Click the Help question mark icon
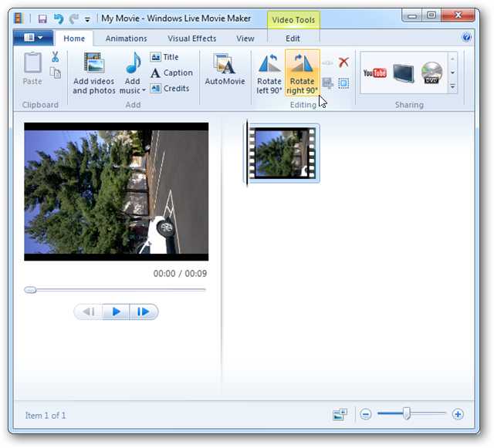Screen dimensions: 494x448 (x=466, y=37)
